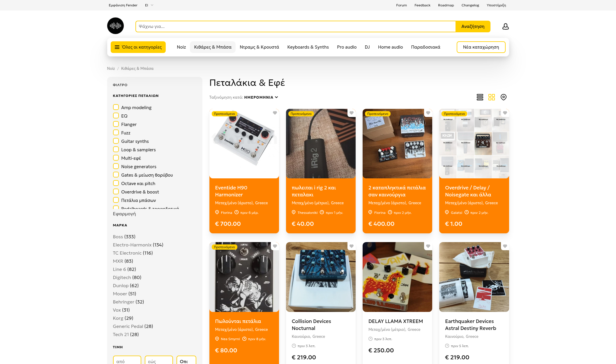
Task: Open map view with location pin icon
Action: click(503, 97)
